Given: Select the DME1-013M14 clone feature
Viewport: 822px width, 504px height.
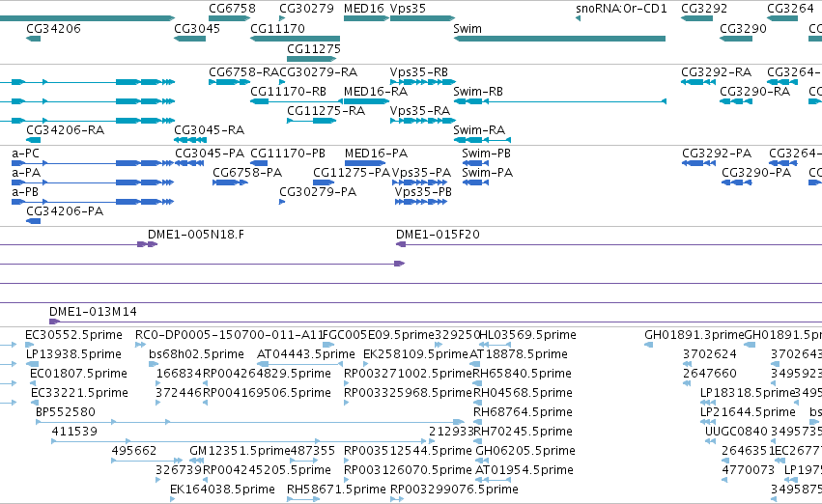Looking at the screenshot, I should (x=436, y=322).
